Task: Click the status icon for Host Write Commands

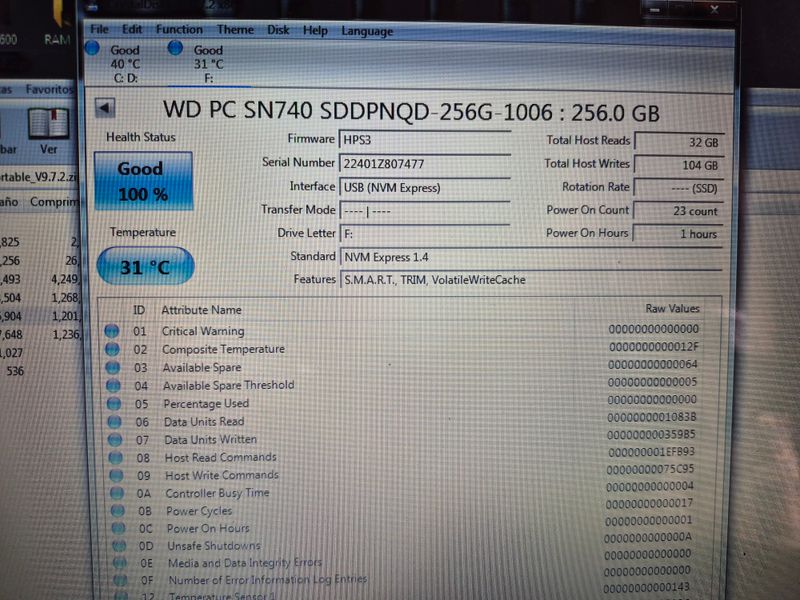Action: [116, 476]
